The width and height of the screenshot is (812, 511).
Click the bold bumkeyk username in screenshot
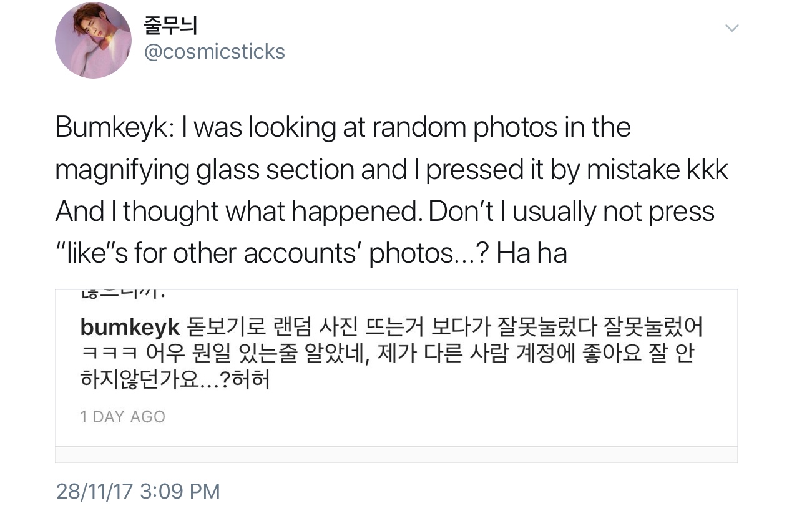130,326
